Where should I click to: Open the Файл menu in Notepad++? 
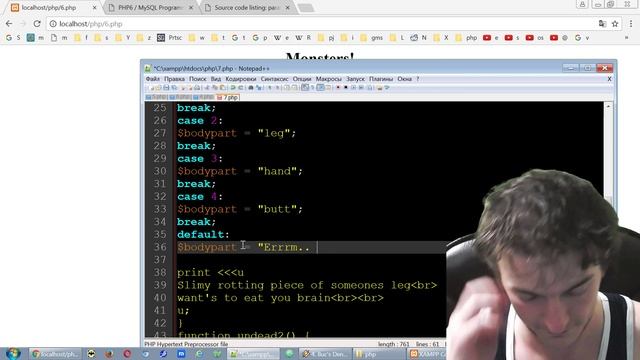tap(153, 79)
